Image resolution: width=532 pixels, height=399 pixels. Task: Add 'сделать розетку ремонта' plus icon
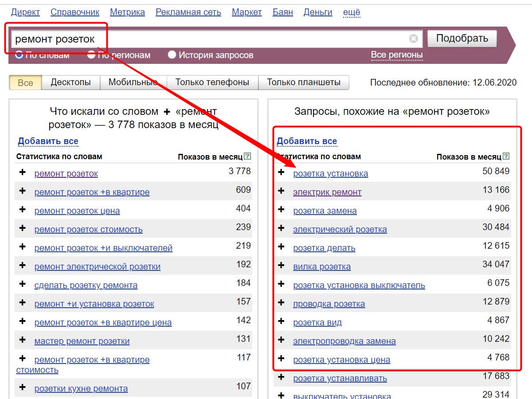[23, 284]
